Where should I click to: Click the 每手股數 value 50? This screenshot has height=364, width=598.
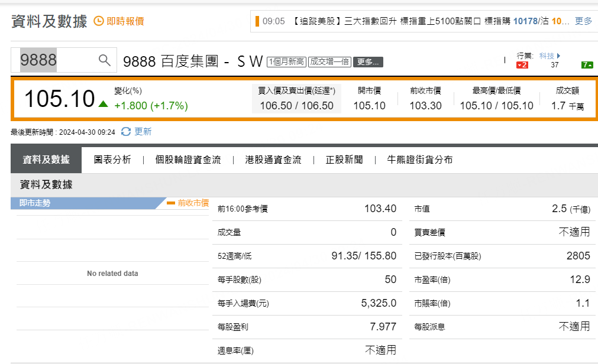pyautogui.click(x=390, y=279)
